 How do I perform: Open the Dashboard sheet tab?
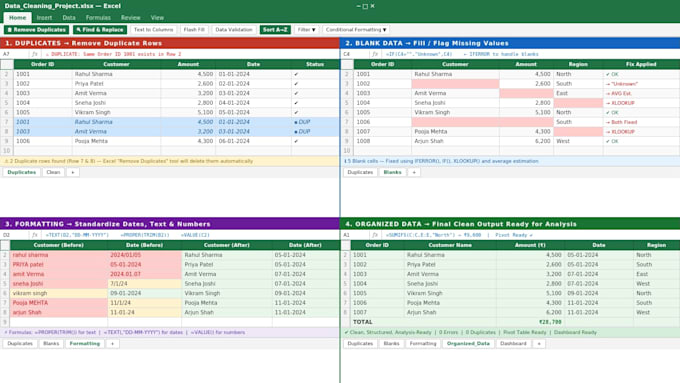pos(513,344)
